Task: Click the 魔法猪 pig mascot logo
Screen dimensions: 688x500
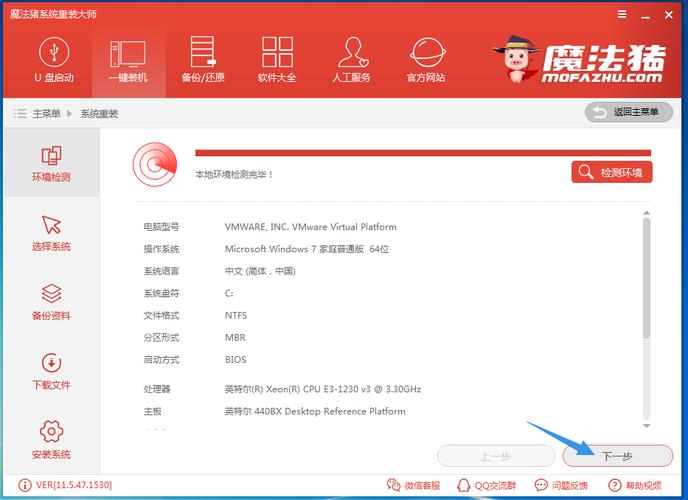Action: pos(516,59)
